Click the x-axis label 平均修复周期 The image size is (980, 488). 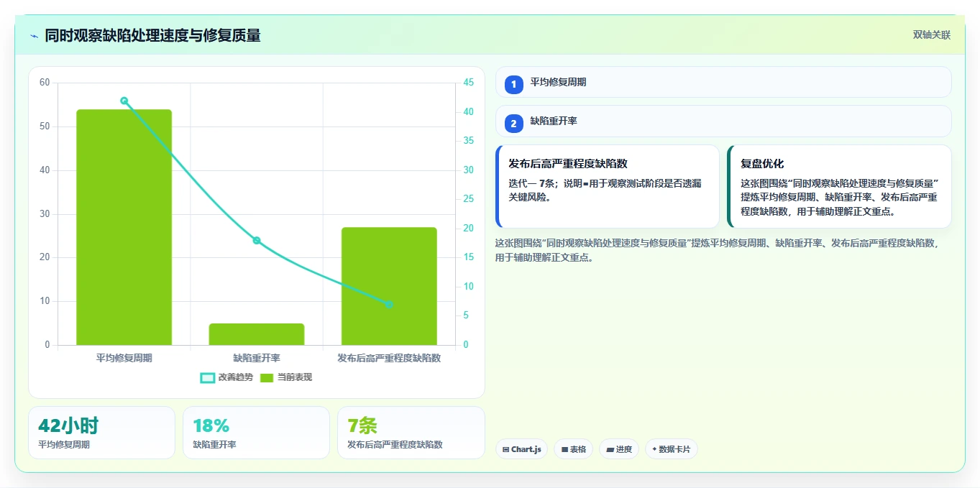(x=124, y=357)
